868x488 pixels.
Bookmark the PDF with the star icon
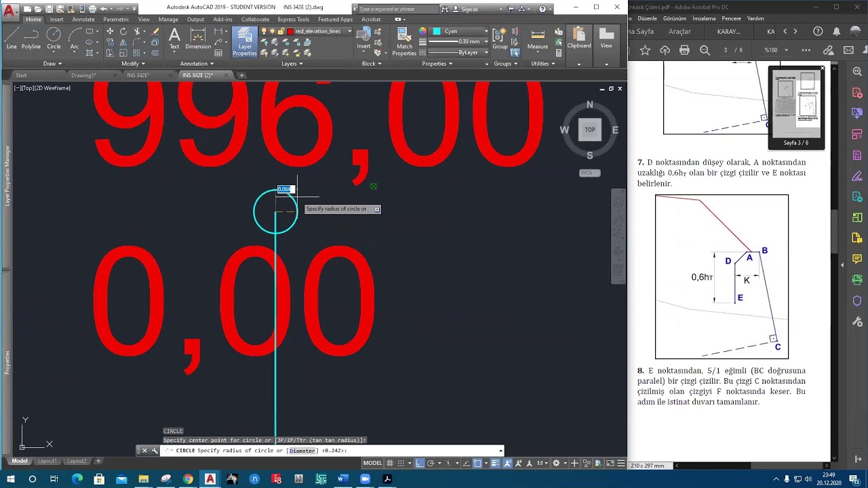[x=645, y=50]
